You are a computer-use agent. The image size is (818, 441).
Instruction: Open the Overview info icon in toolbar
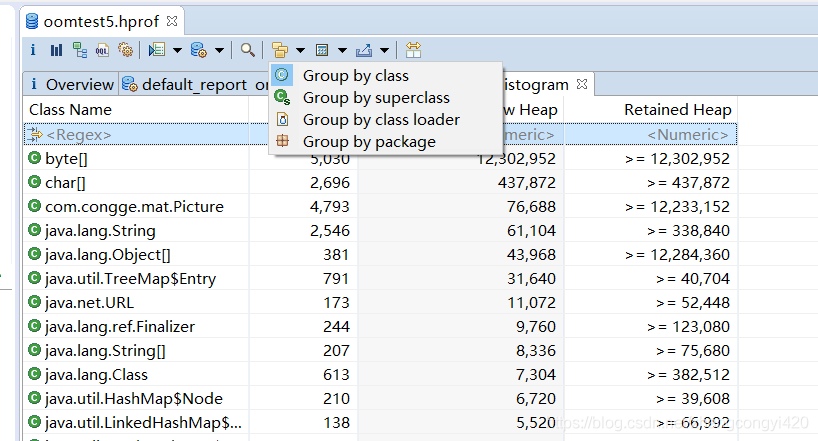[33, 49]
